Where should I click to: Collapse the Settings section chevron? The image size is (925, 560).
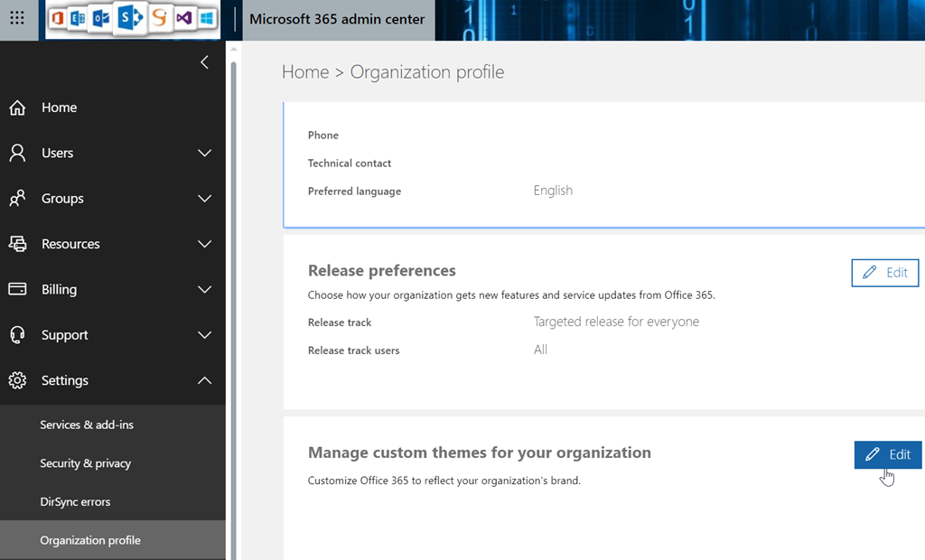pos(204,380)
